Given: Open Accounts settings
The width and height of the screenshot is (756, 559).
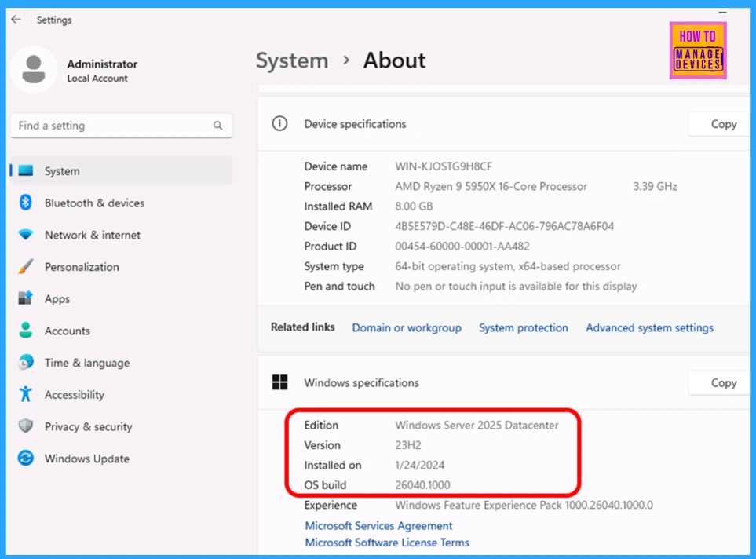Looking at the screenshot, I should pyautogui.click(x=122, y=331).
